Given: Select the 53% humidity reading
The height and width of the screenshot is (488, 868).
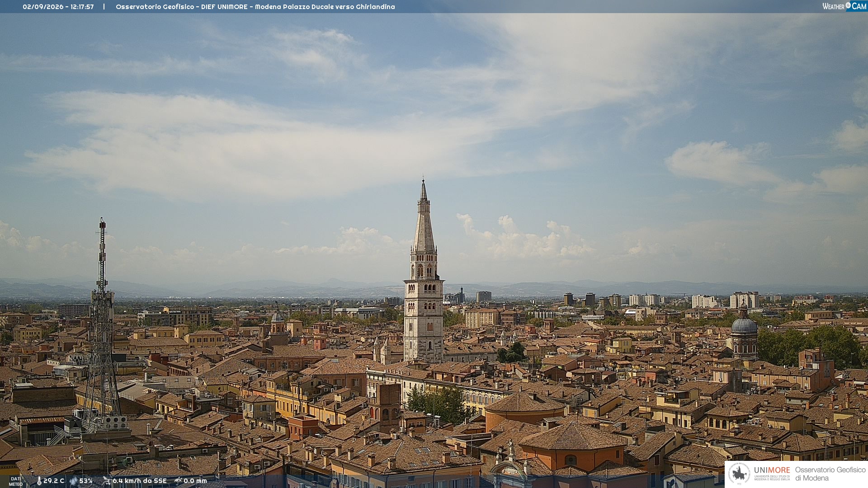Looking at the screenshot, I should 86,481.
